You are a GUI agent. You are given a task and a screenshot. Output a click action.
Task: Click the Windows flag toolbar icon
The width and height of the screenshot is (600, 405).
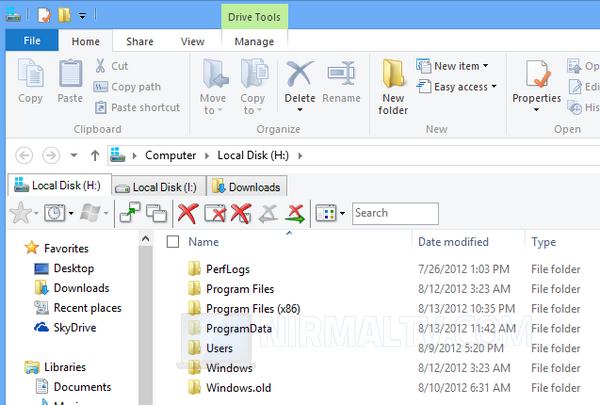(x=90, y=212)
